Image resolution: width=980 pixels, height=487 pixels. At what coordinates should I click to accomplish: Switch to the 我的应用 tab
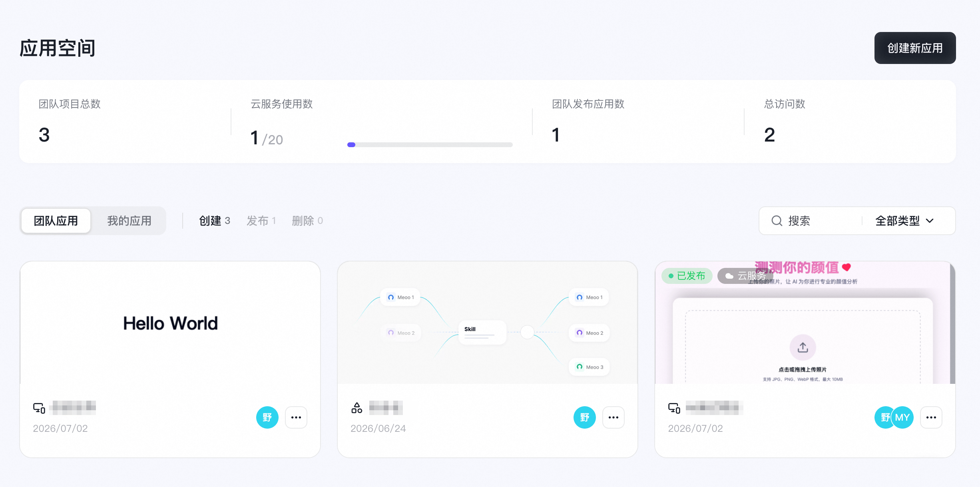pos(129,221)
